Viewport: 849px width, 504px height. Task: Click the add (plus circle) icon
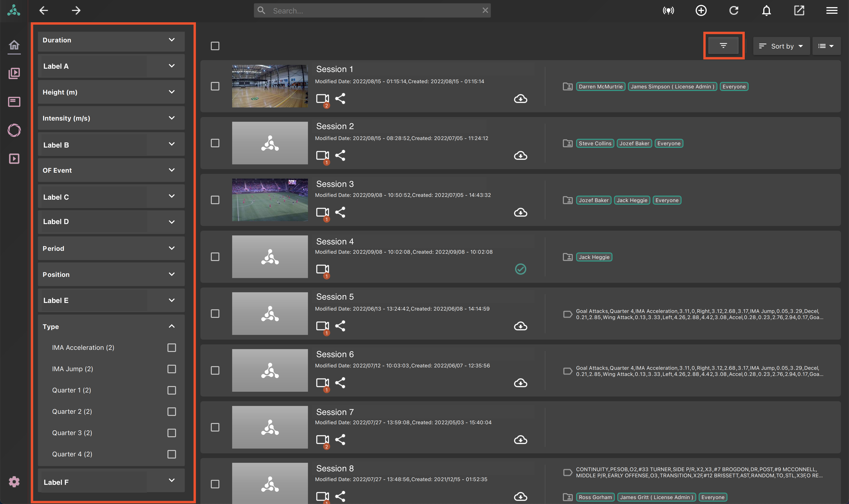(x=701, y=10)
